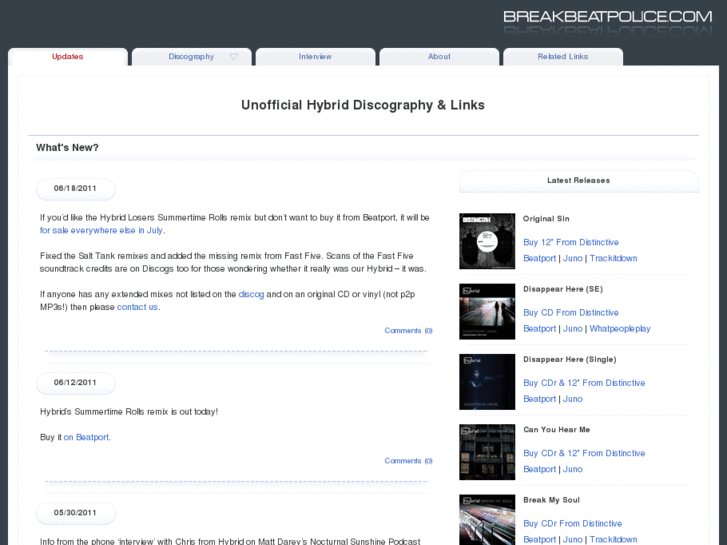Switch to the Interview tab
Screen dimensions: 727x545
(x=315, y=57)
